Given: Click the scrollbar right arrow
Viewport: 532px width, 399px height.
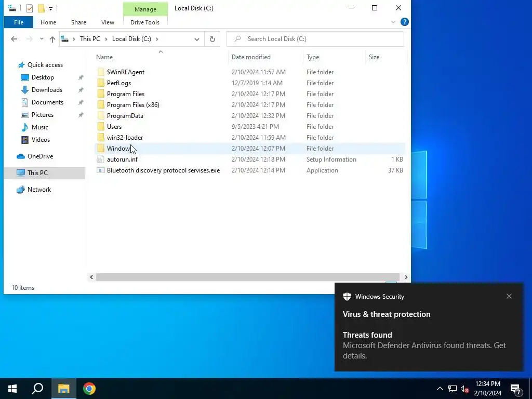Looking at the screenshot, I should tap(406, 277).
